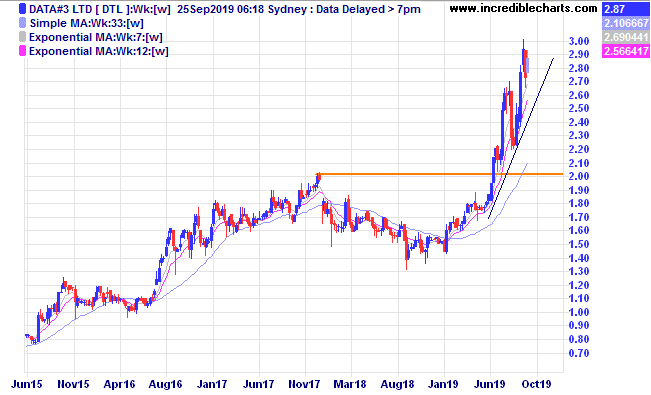Click the Nov15 date axis label
651x395 pixels.
point(73,384)
